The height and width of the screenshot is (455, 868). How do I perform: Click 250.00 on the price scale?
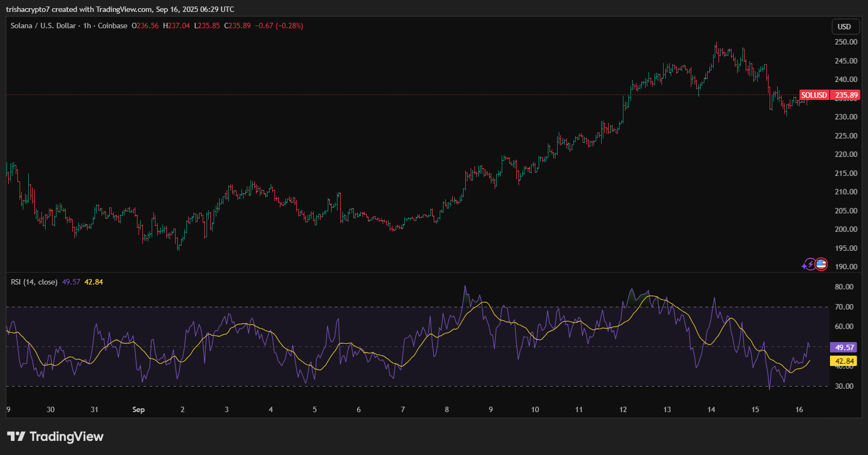tap(846, 42)
